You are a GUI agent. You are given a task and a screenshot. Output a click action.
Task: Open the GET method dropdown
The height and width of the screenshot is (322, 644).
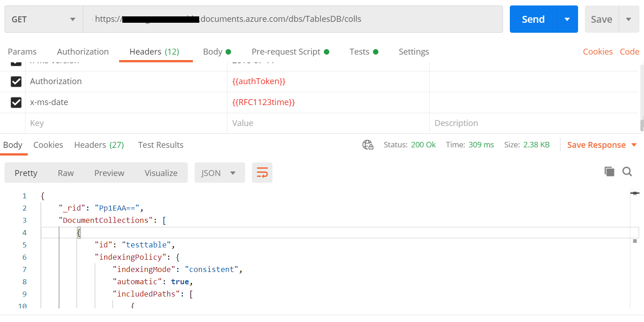[44, 19]
